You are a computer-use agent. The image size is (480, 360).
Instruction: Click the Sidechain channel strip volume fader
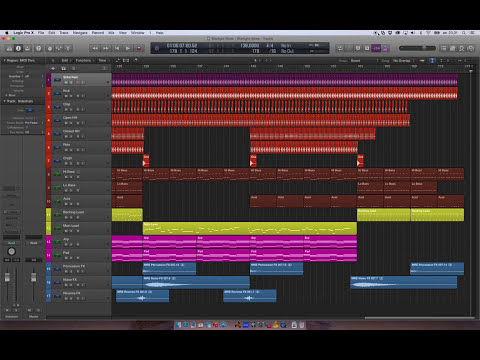7,277
